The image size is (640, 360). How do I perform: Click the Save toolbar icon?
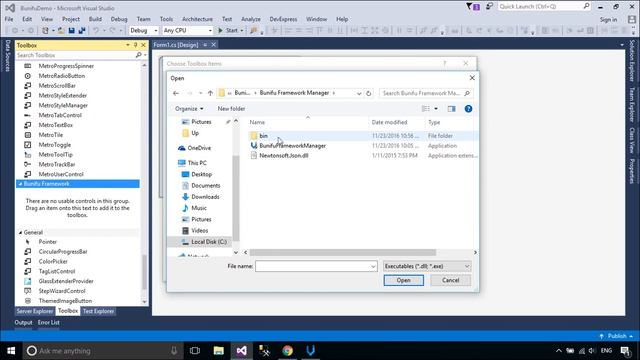tap(71, 30)
